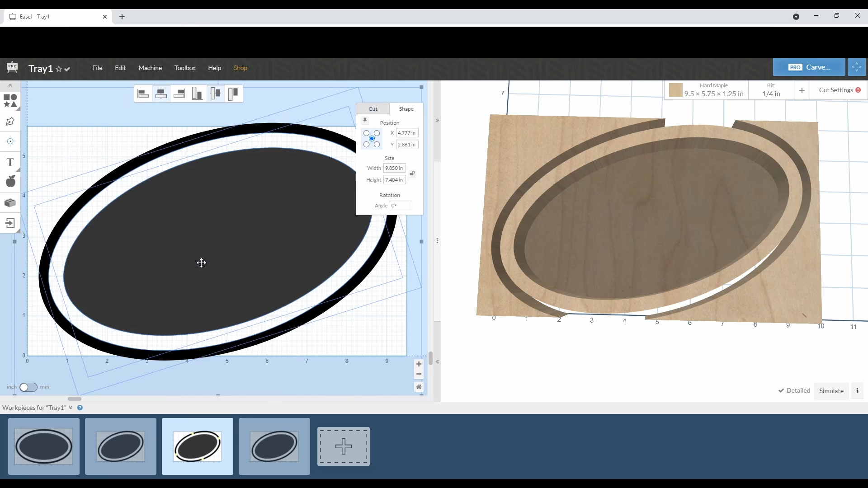Select the top-left position radio button

pos(367,132)
